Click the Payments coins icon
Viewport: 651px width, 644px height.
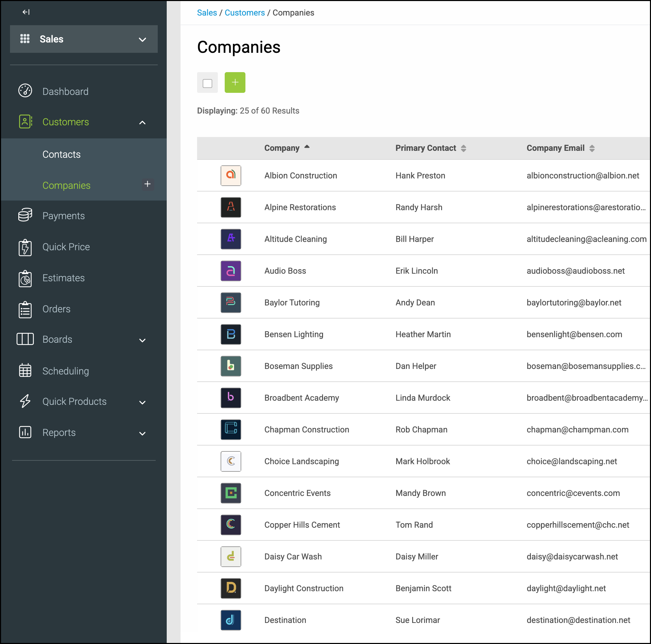pyautogui.click(x=25, y=215)
